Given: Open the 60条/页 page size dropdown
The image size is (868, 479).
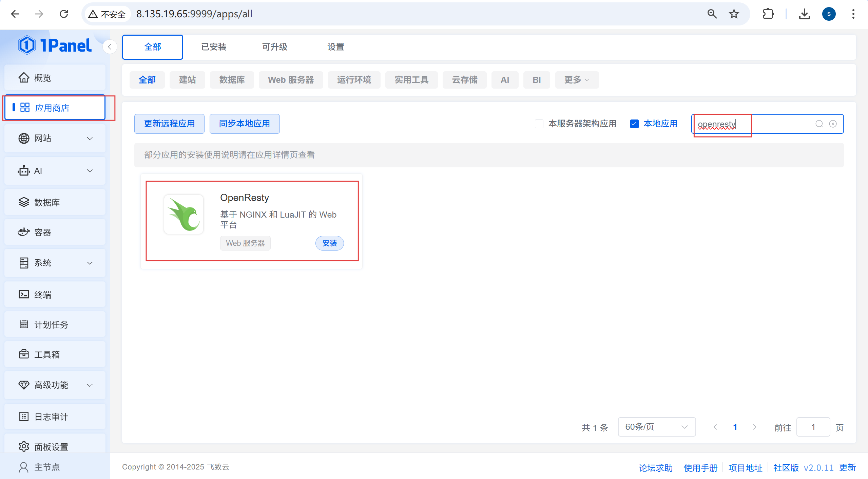Looking at the screenshot, I should click(x=656, y=427).
